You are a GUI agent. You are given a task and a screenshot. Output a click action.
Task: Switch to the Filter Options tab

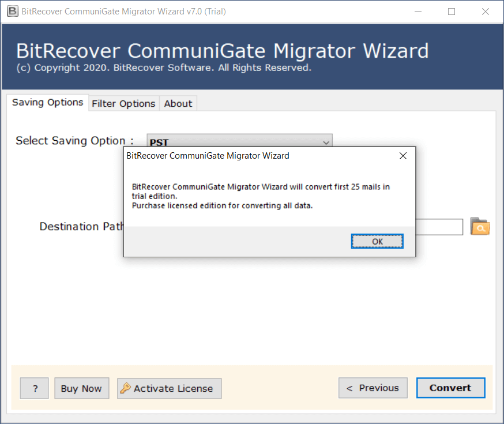(123, 103)
